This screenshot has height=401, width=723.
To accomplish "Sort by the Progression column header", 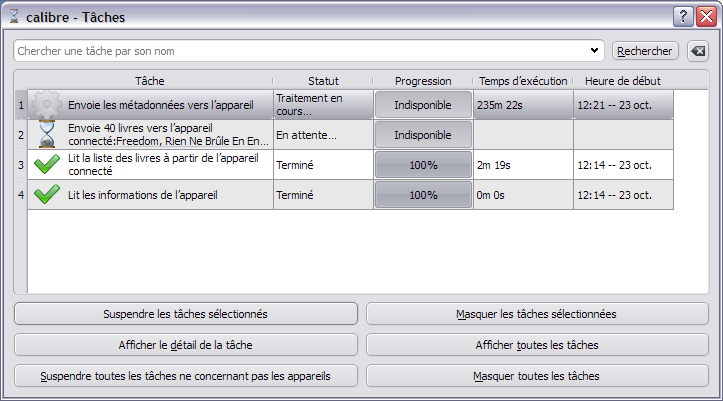I will pyautogui.click(x=423, y=81).
